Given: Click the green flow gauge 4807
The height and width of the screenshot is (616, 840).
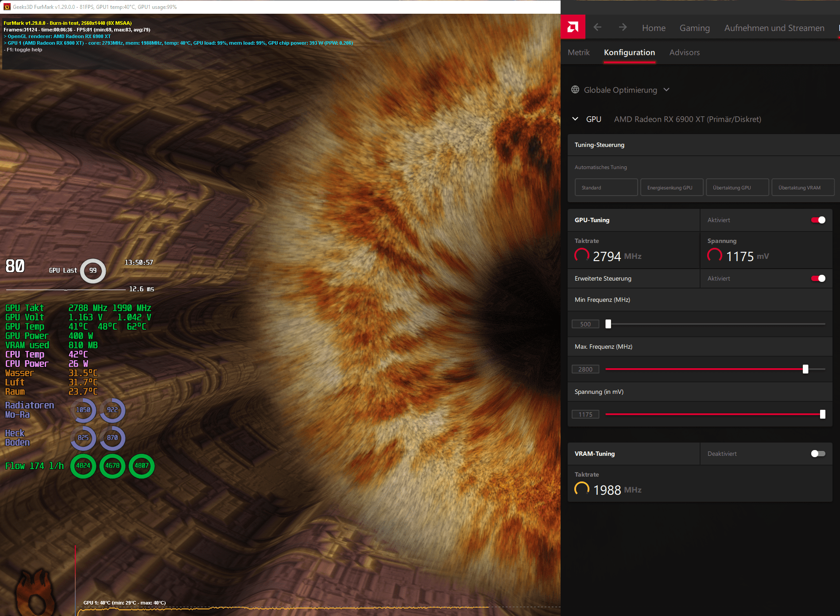Looking at the screenshot, I should pos(142,466).
